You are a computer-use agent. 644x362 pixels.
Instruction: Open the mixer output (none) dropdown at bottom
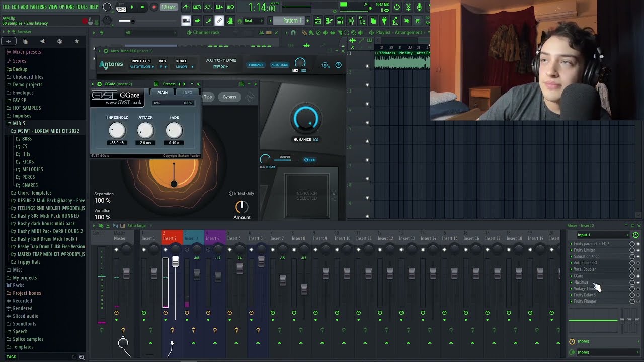tap(608, 352)
